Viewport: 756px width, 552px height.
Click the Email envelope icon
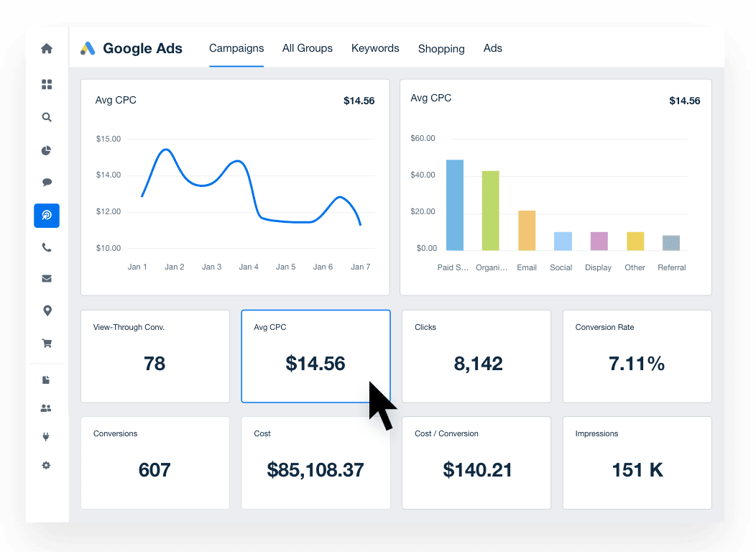[46, 279]
